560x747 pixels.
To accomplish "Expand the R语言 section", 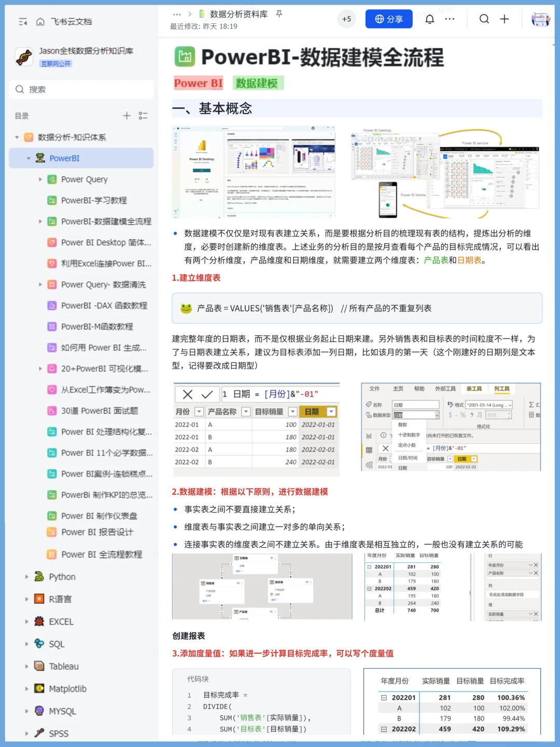I will [x=27, y=599].
